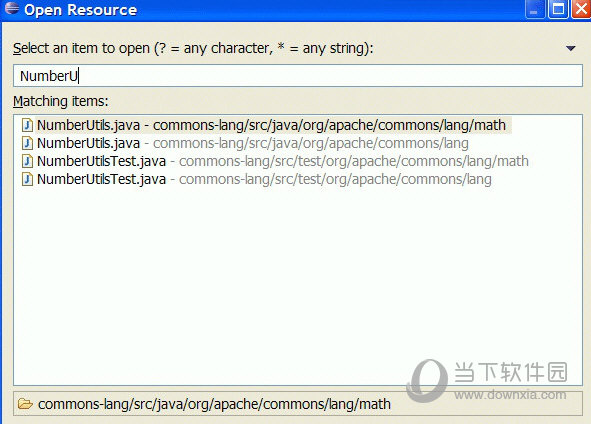
Task: Click the folder icon in path status bar
Action: (25, 404)
